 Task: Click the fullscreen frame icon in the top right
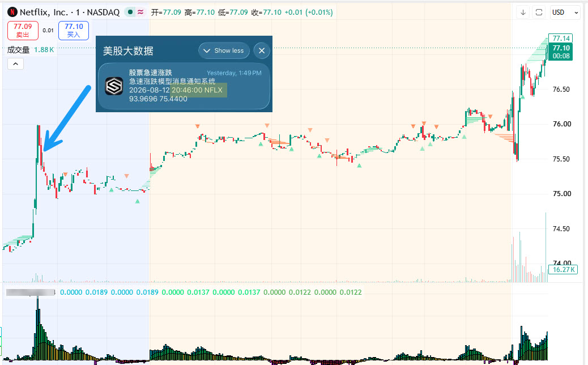(539, 12)
